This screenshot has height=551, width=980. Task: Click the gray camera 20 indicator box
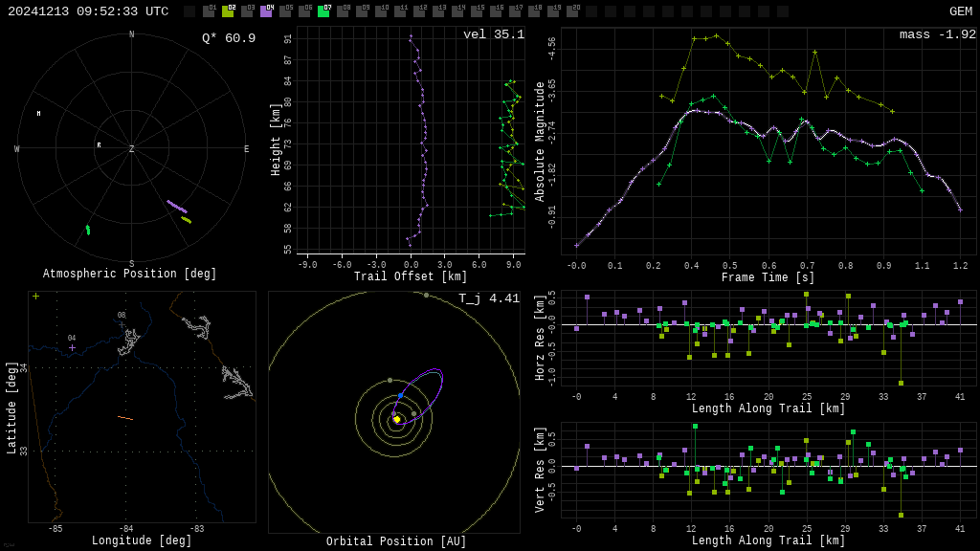[572, 11]
